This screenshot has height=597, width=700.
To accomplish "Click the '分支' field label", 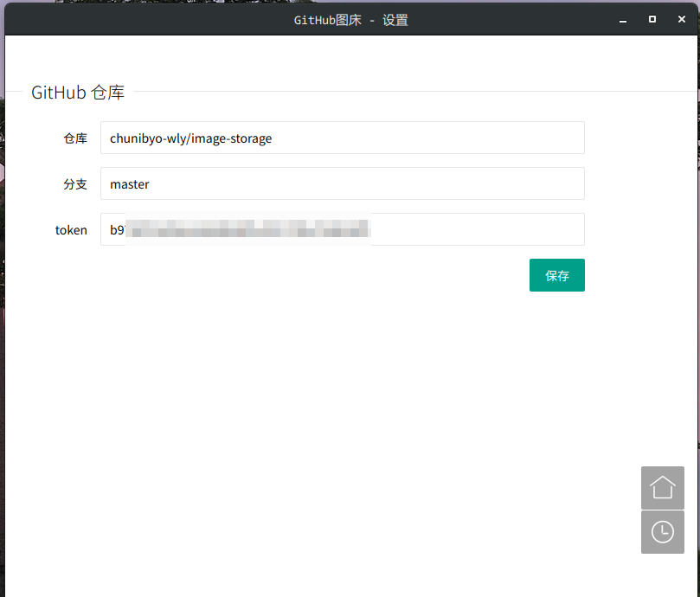I will click(x=75, y=184).
